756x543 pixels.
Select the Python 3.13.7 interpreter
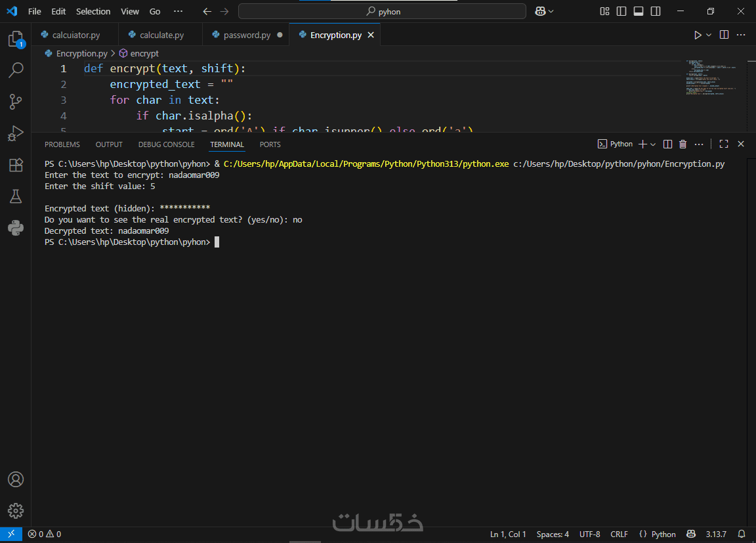point(716,534)
